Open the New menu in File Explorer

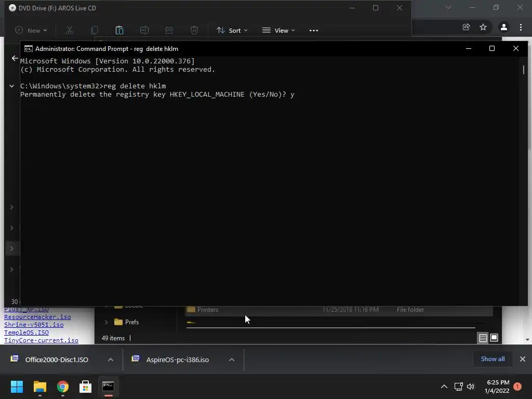[31, 30]
